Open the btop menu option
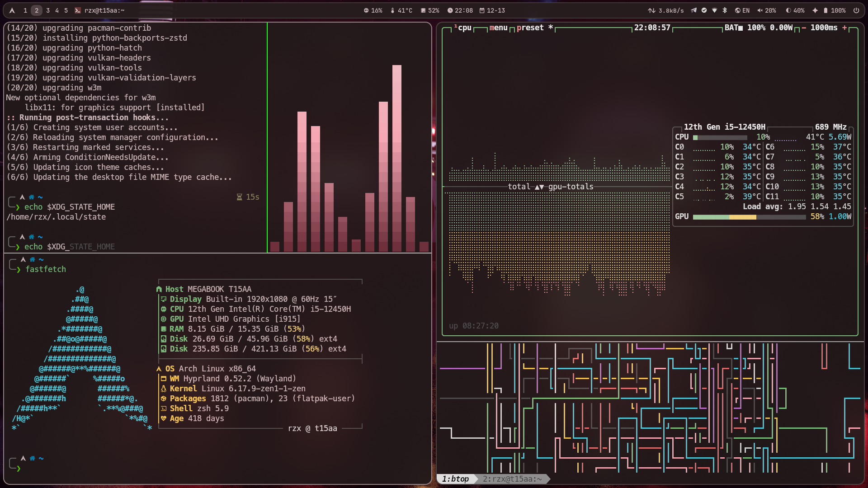 click(x=498, y=28)
